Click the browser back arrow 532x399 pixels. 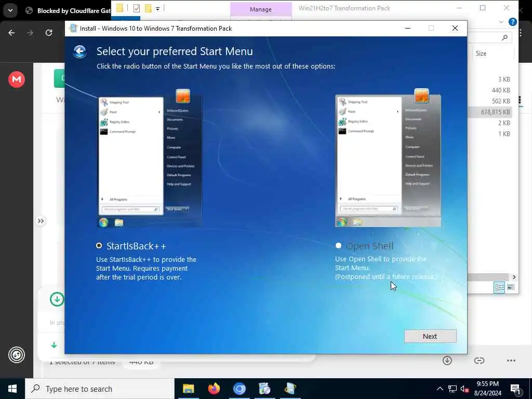tap(11, 33)
